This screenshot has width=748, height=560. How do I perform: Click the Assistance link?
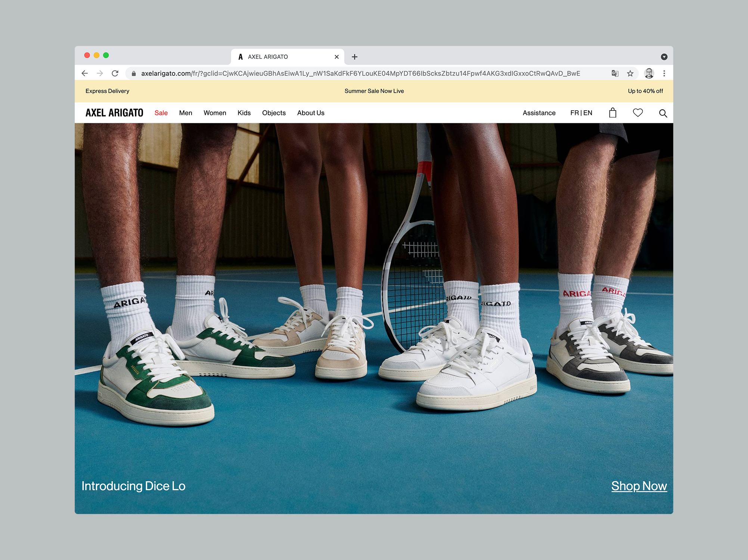click(x=539, y=113)
